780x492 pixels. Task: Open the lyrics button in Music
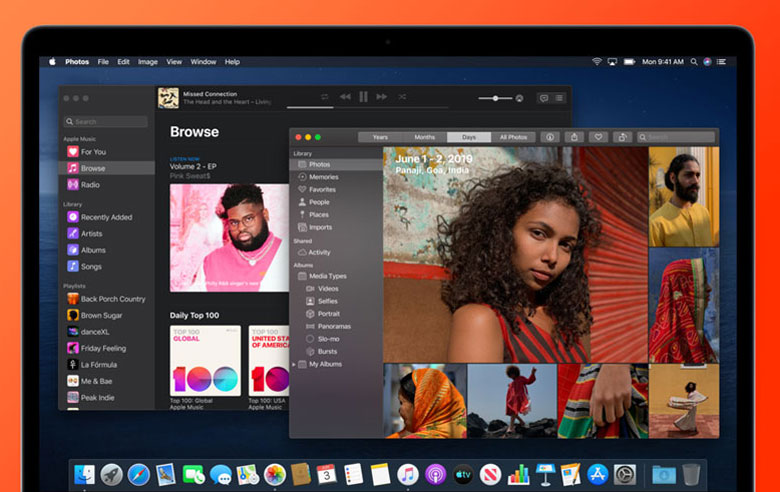544,98
